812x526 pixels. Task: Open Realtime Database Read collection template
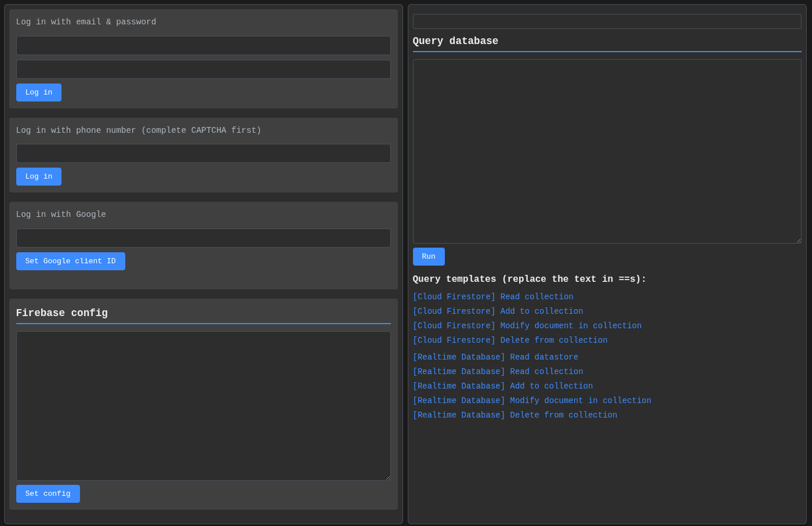[498, 372]
